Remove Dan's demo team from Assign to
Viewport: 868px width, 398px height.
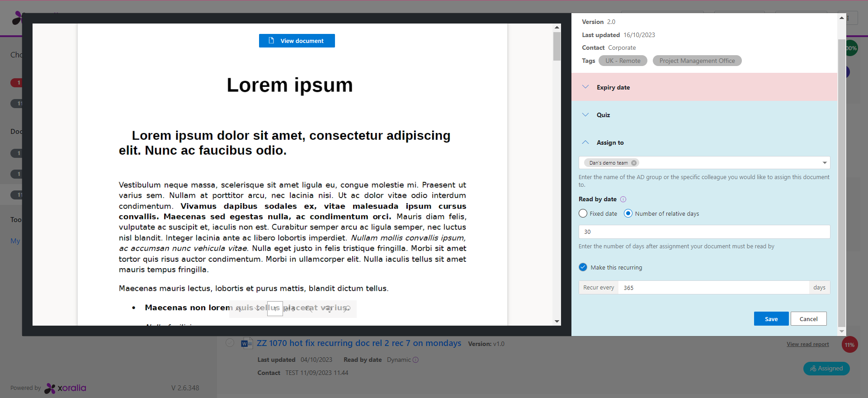tap(634, 163)
